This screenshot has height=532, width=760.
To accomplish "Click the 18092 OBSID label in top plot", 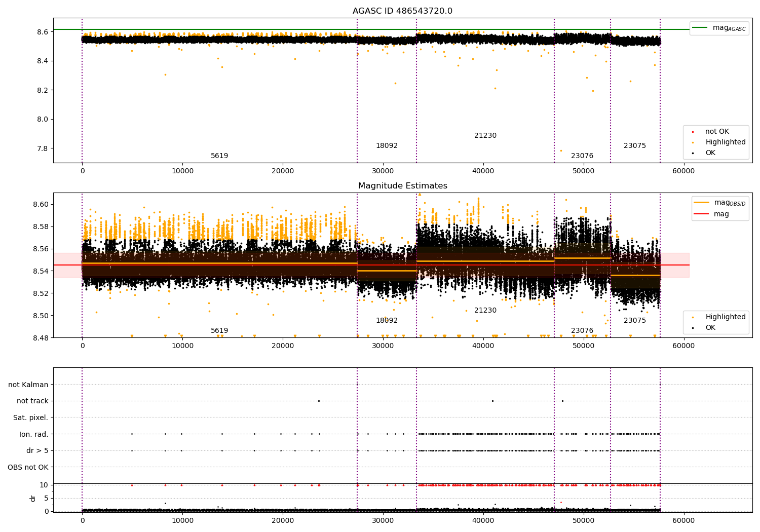I will pos(387,146).
